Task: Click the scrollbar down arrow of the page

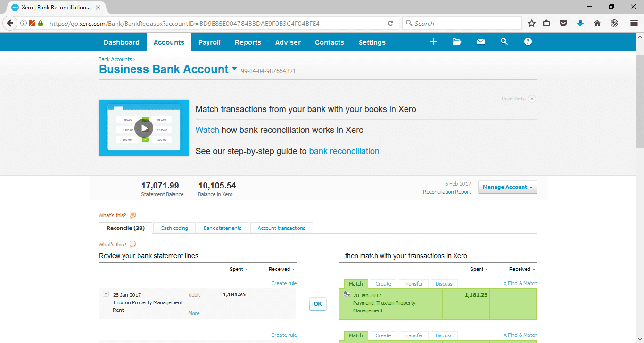Action: click(640, 339)
